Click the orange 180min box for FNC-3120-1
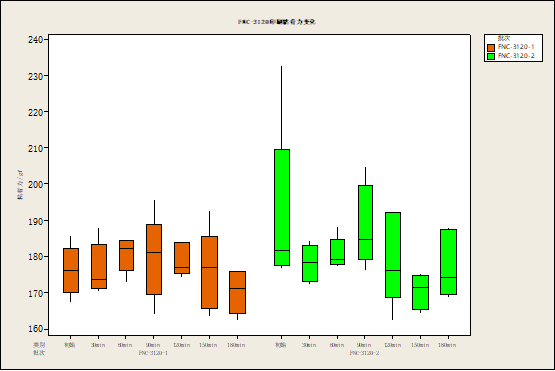Viewport: 555px width, 371px height. pos(237,292)
